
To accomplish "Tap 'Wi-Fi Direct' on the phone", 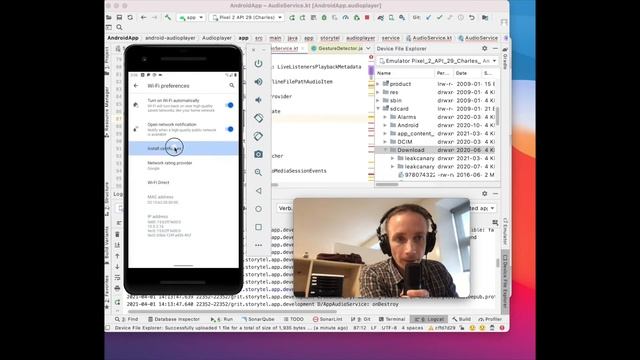I will click(183, 182).
